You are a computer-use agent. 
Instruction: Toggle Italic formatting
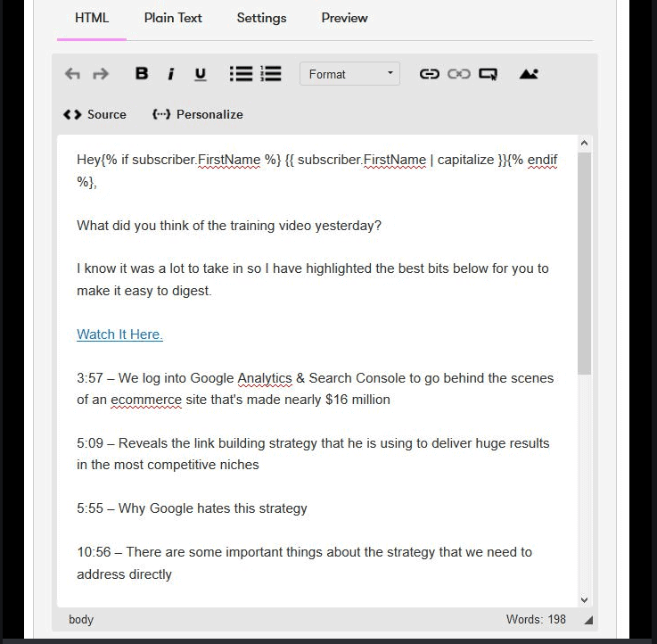click(x=170, y=74)
